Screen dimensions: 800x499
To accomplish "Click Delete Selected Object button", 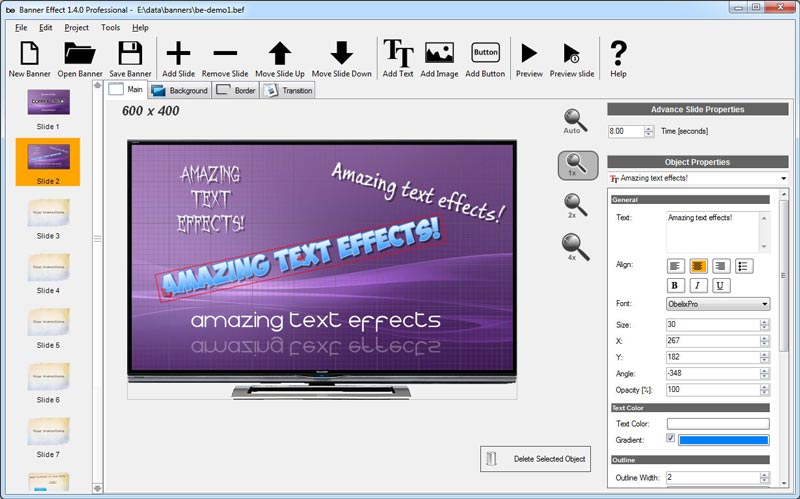I will [x=535, y=459].
